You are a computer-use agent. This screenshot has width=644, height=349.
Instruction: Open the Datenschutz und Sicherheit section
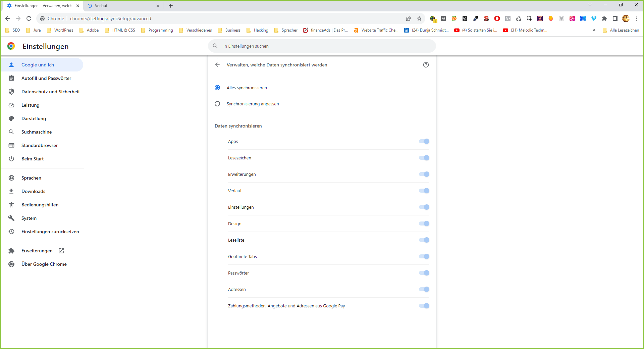(50, 91)
